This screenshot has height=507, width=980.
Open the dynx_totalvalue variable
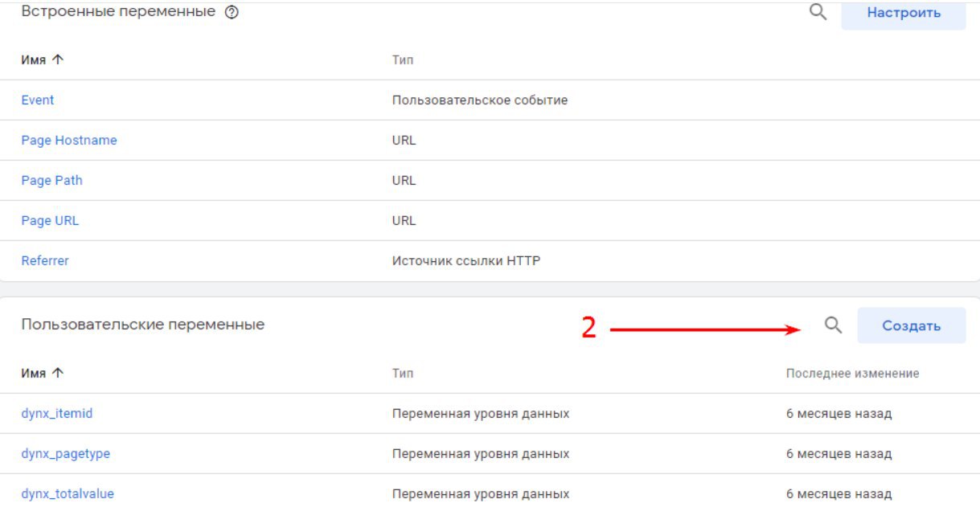68,494
